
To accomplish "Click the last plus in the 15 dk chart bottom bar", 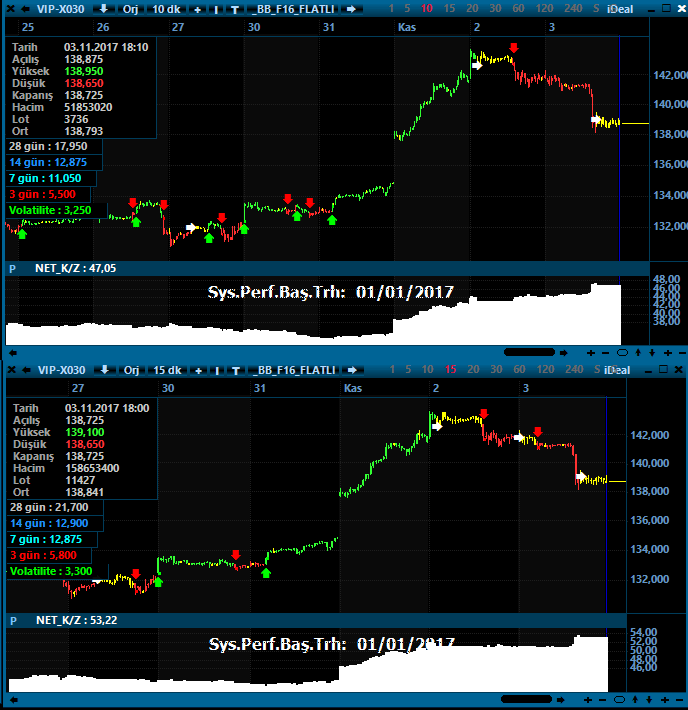I will [665, 700].
